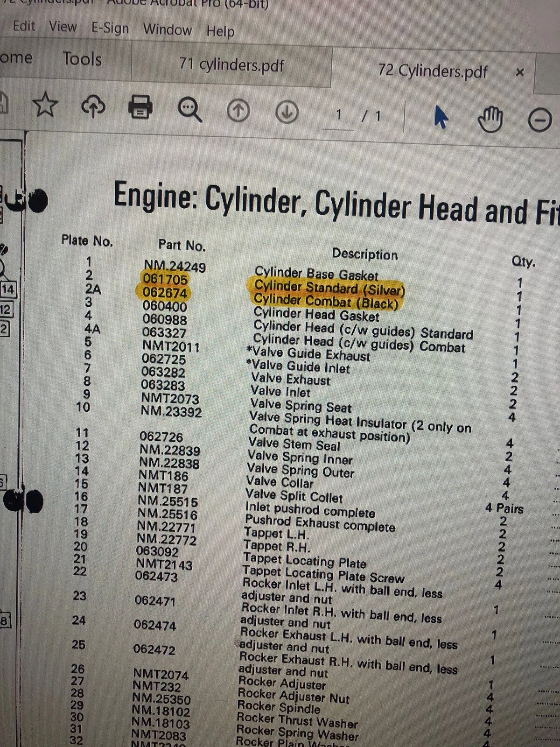
Task: Open the Edit menu
Action: point(24,26)
